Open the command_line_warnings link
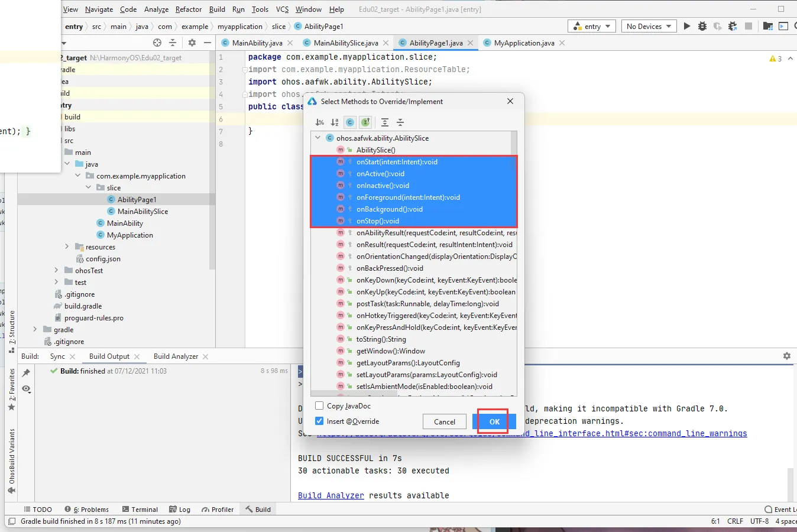Image resolution: width=797 pixels, height=532 pixels. (532, 433)
